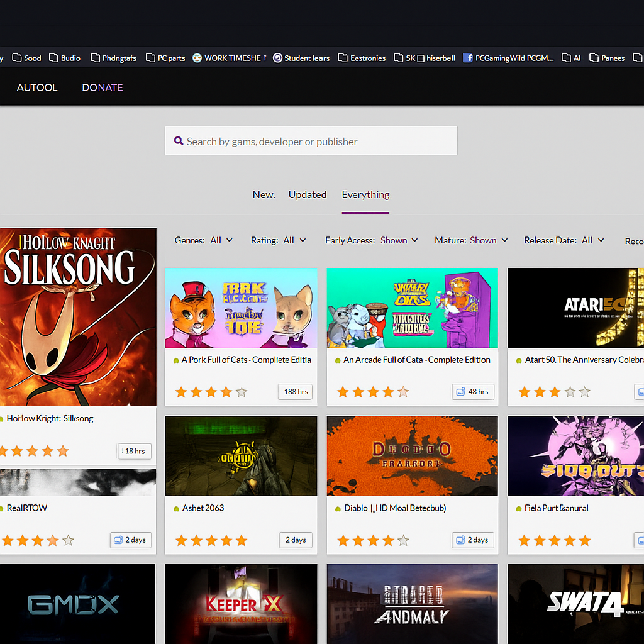644x644 pixels.
Task: Click 2 days badge on Ashet 2063
Action: [296, 540]
